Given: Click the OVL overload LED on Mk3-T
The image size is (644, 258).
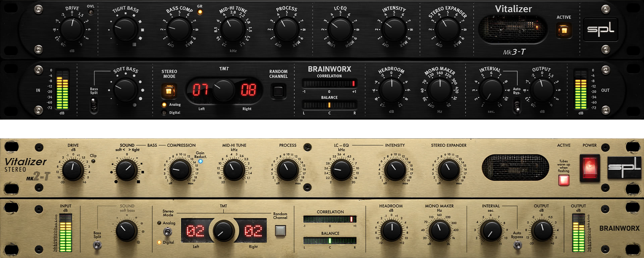Looking at the screenshot, I should [91, 12].
